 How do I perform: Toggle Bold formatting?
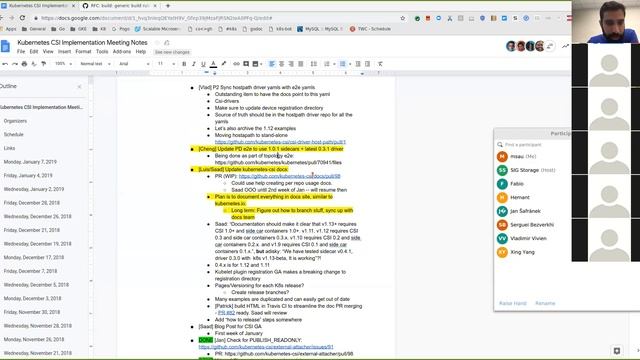[184, 64]
